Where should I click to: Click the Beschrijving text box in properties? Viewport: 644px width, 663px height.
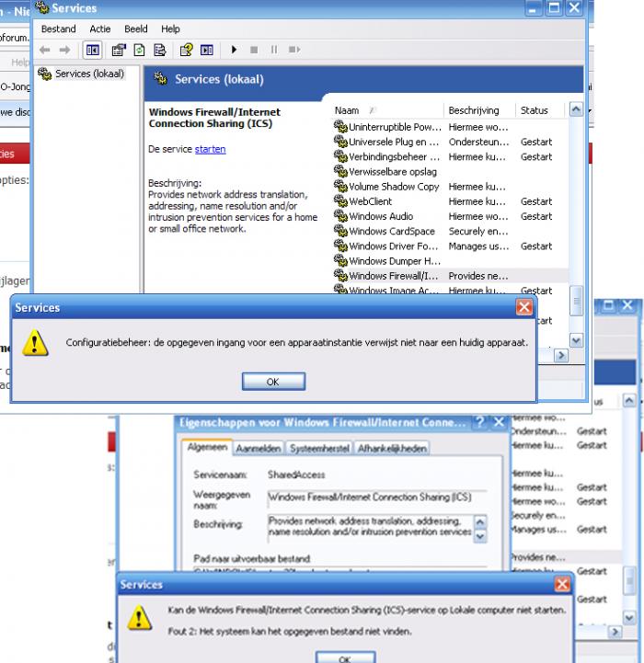[x=370, y=527]
